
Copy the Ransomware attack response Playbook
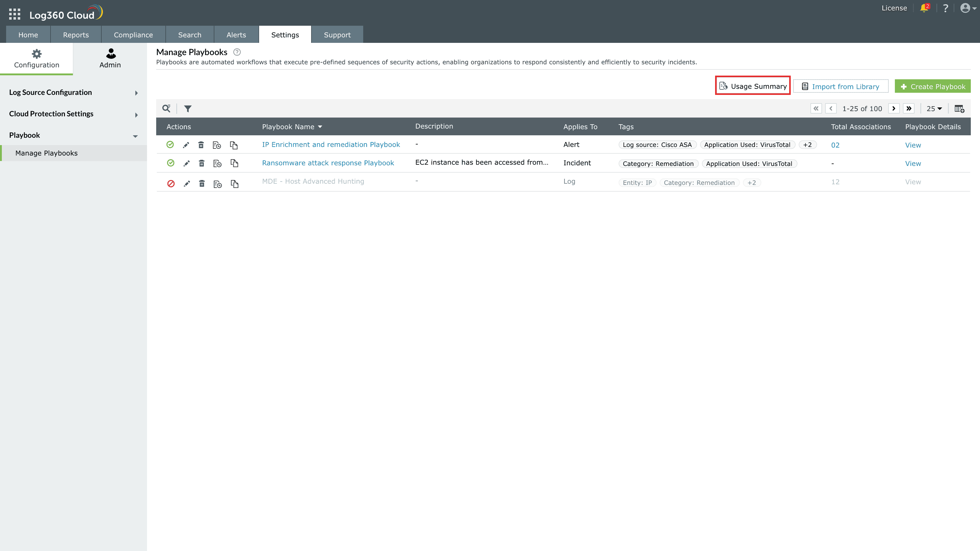234,163
